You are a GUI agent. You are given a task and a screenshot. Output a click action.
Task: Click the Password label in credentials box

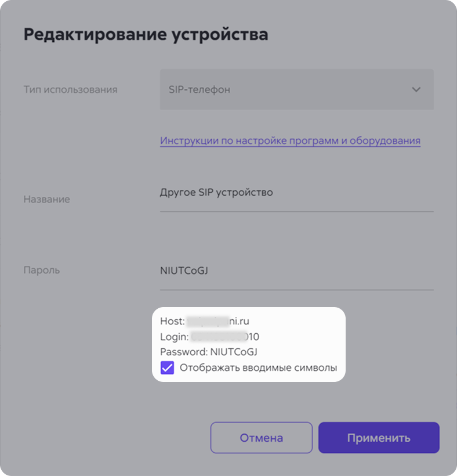pos(183,352)
